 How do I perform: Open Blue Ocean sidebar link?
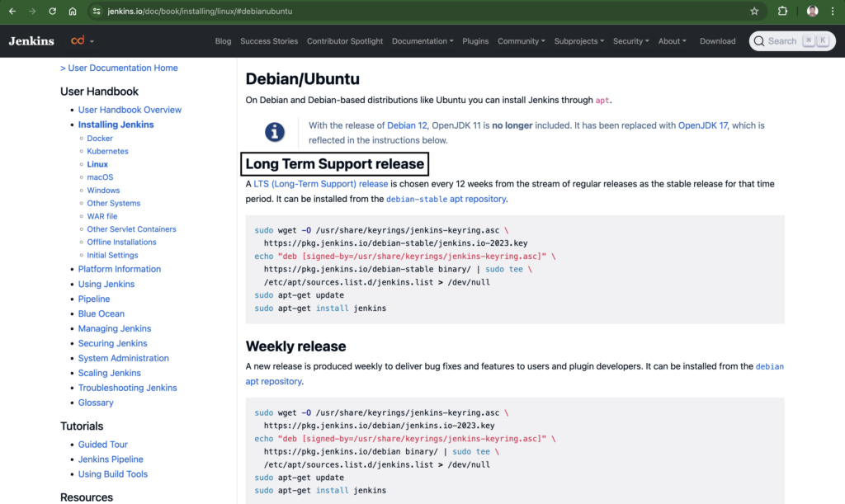[x=101, y=313]
